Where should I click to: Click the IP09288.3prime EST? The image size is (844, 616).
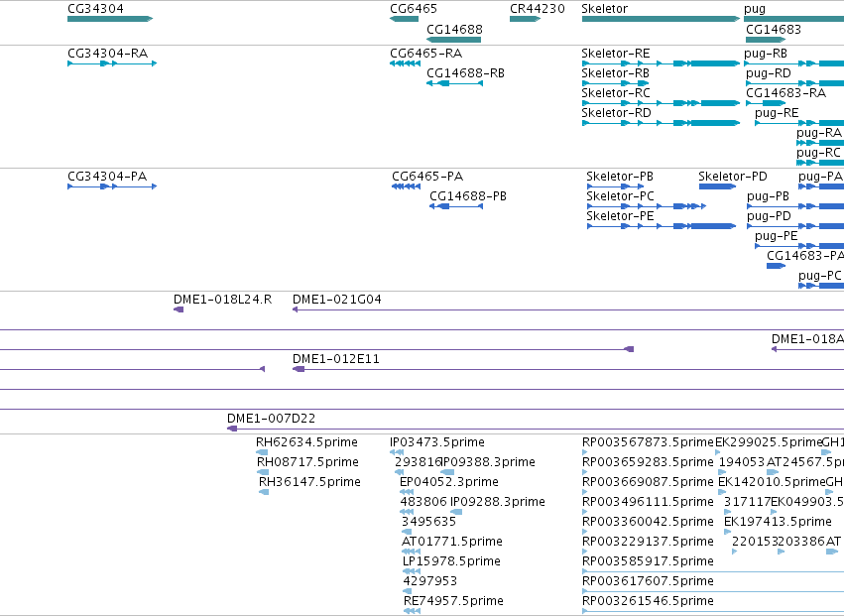click(456, 512)
